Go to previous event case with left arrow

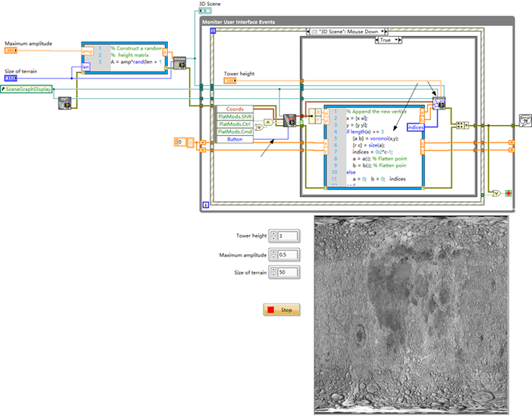(x=308, y=32)
